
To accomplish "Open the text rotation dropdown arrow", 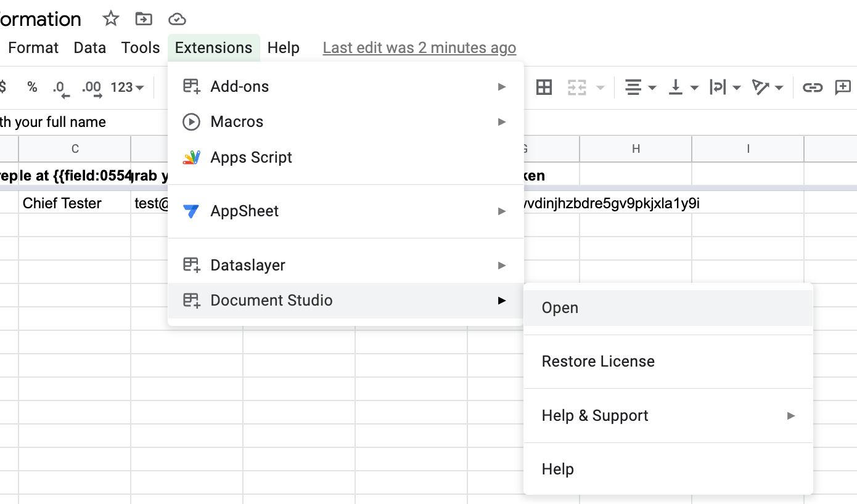I will point(779,88).
